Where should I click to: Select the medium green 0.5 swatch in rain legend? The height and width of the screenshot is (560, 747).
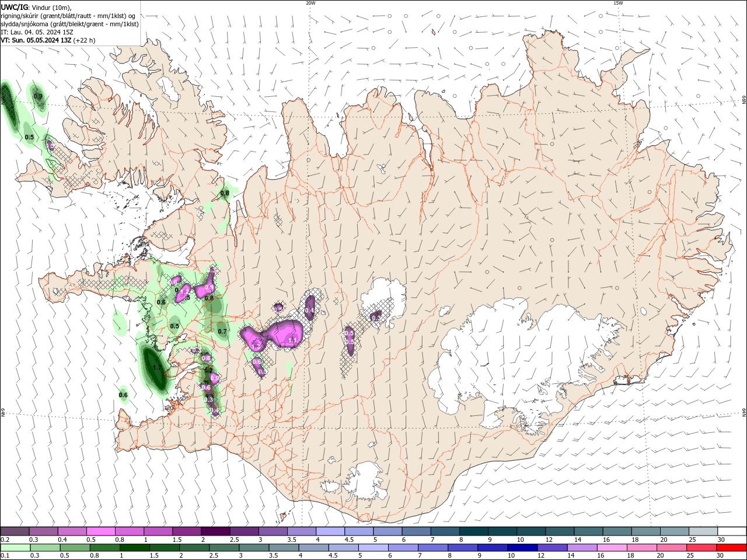74,548
